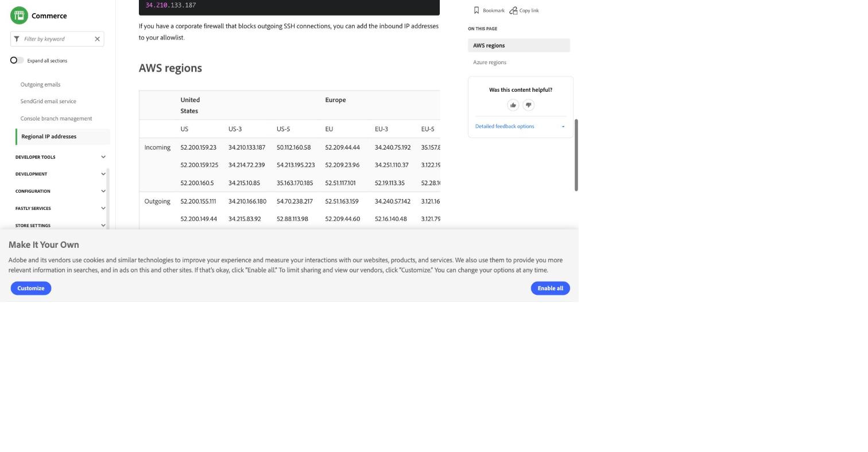The height and width of the screenshot is (452, 868).
Task: Expand the Configuration section
Action: pyautogui.click(x=61, y=191)
